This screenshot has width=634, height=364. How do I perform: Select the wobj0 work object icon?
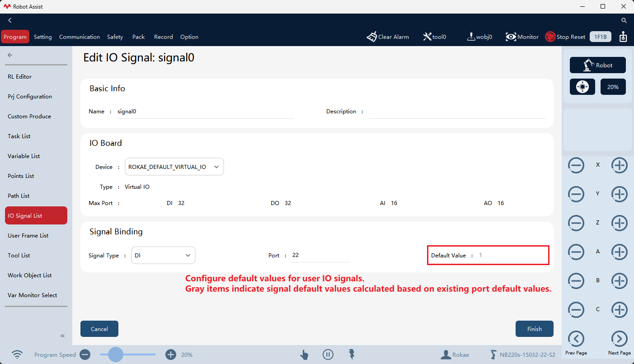[x=471, y=37]
